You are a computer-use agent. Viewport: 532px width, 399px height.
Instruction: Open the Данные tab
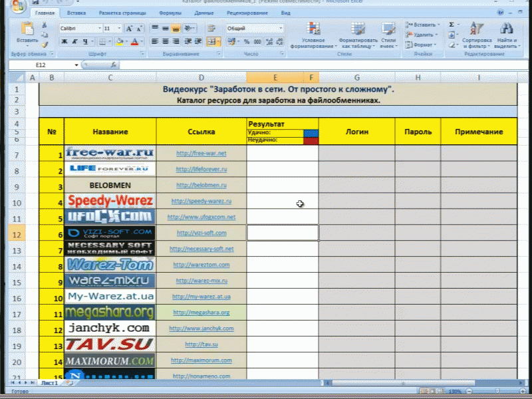(x=204, y=13)
